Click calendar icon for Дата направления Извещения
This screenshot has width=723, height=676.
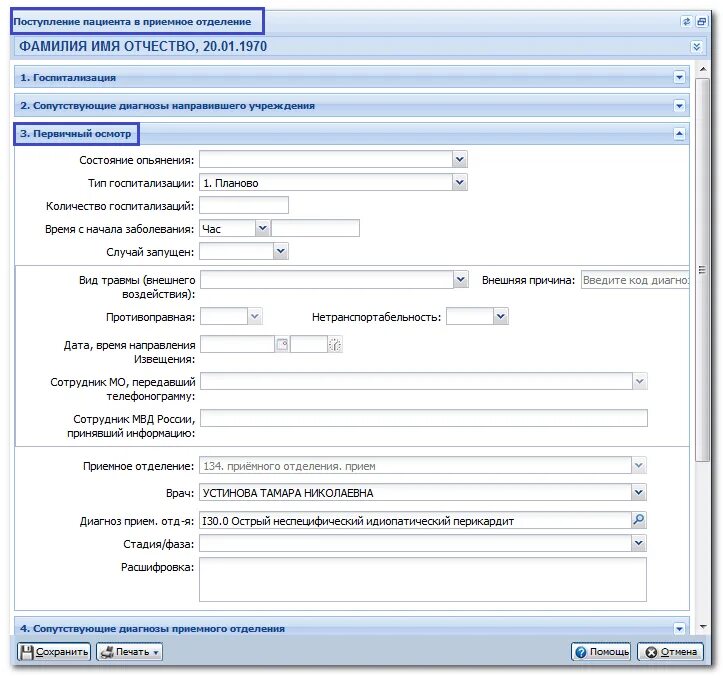(x=282, y=344)
